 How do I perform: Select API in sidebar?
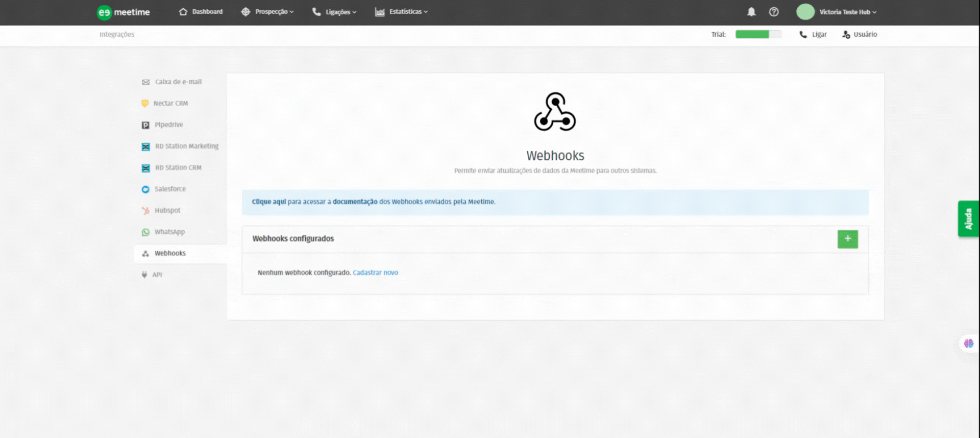157,275
